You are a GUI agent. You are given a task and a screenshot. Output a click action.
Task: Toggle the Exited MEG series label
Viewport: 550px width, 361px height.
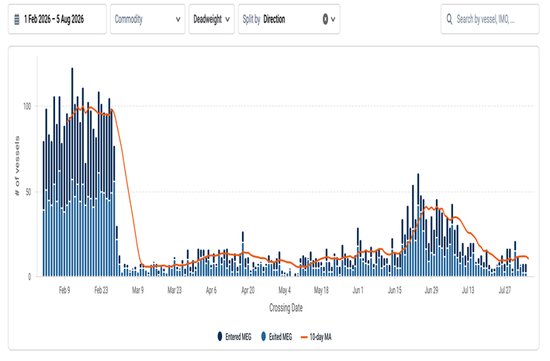(x=281, y=337)
